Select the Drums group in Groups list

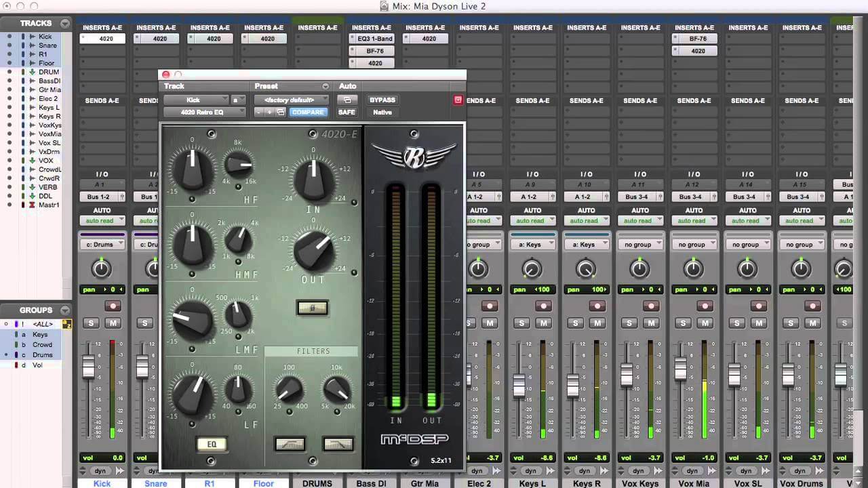tap(42, 354)
